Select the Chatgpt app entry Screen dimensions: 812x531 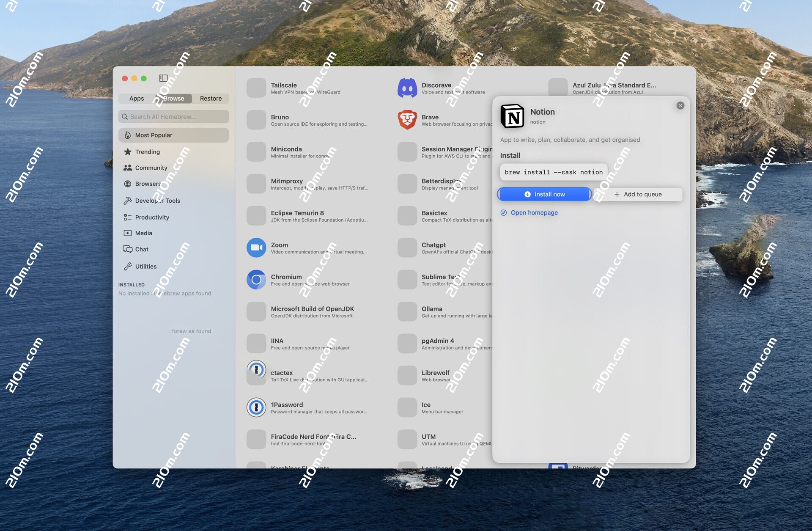click(445, 248)
